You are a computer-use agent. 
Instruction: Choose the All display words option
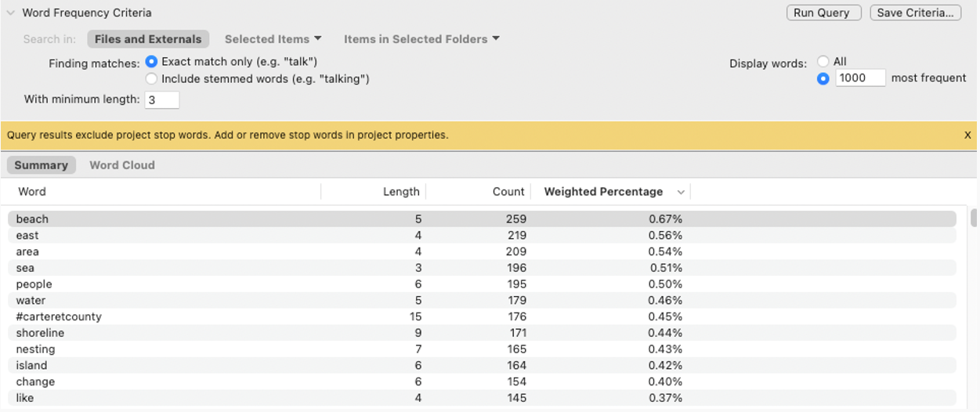point(823,62)
